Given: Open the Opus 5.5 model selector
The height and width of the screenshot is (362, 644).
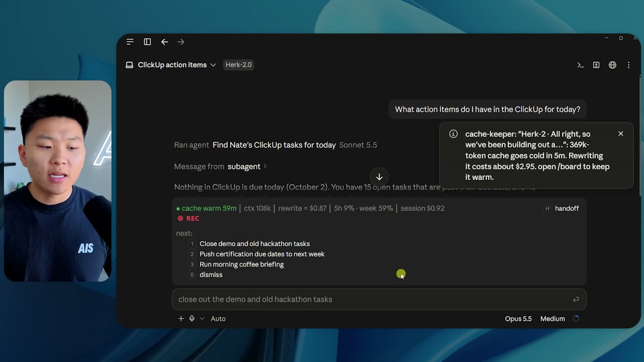Looking at the screenshot, I should (518, 319).
